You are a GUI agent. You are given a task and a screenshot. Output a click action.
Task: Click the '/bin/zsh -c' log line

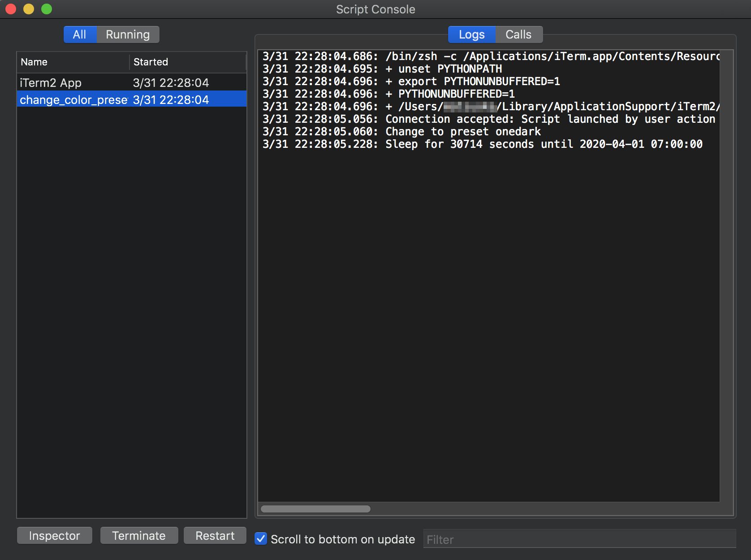(491, 56)
